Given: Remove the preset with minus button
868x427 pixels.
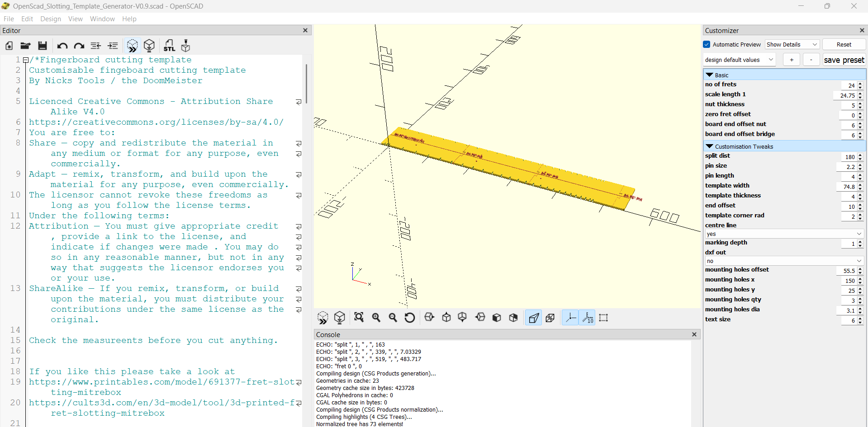Looking at the screenshot, I should (811, 60).
